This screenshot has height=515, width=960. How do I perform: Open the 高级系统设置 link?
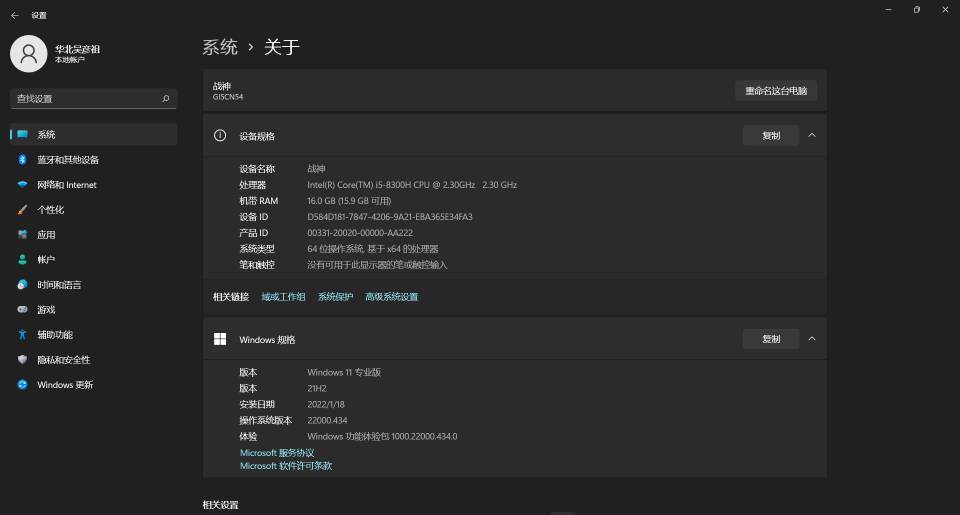391,296
